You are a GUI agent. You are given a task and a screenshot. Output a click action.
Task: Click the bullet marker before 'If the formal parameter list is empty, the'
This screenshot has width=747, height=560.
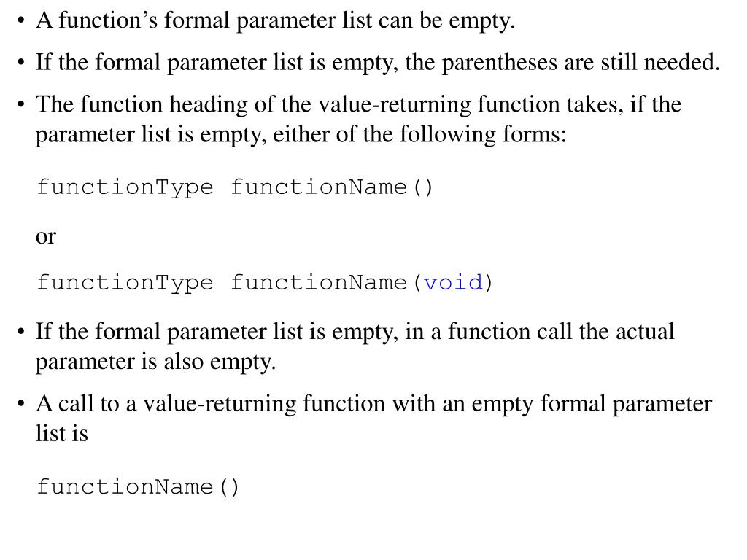pyautogui.click(x=20, y=63)
